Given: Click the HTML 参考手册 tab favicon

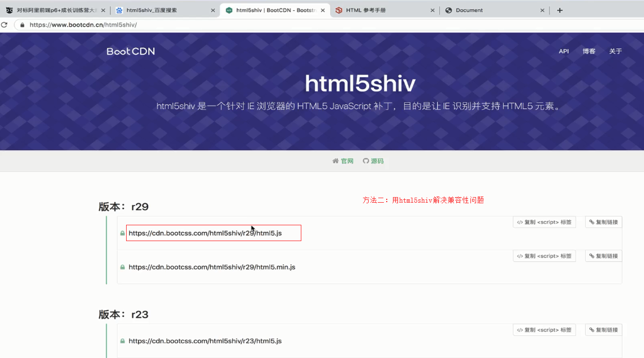Looking at the screenshot, I should [x=339, y=10].
